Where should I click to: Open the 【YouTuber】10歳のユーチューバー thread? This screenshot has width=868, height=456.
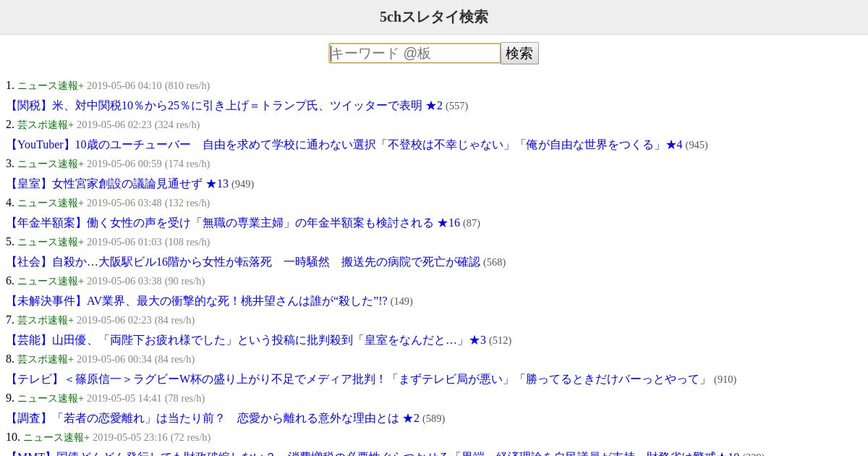tap(344, 145)
